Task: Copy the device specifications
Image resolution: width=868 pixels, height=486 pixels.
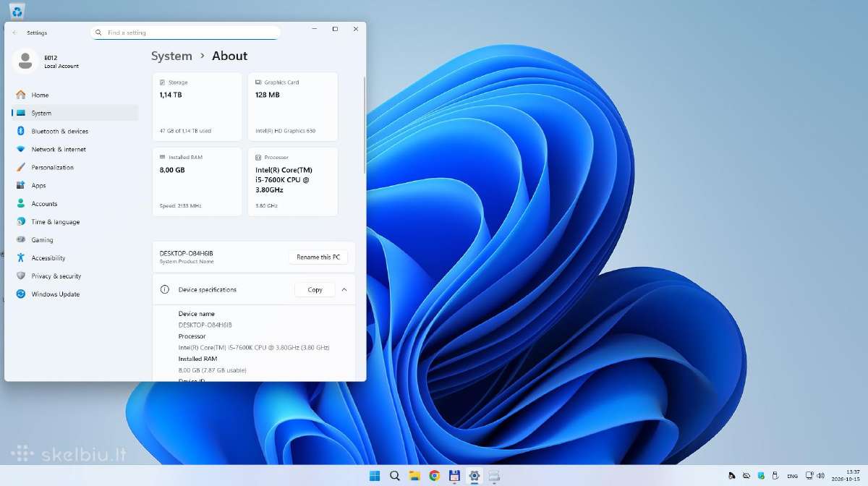Action: pos(315,289)
